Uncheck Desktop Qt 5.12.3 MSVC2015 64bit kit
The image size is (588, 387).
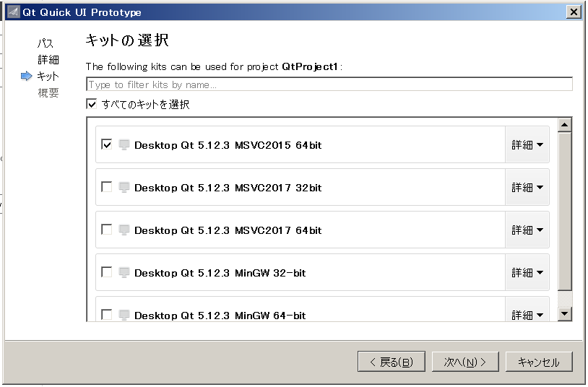point(106,144)
